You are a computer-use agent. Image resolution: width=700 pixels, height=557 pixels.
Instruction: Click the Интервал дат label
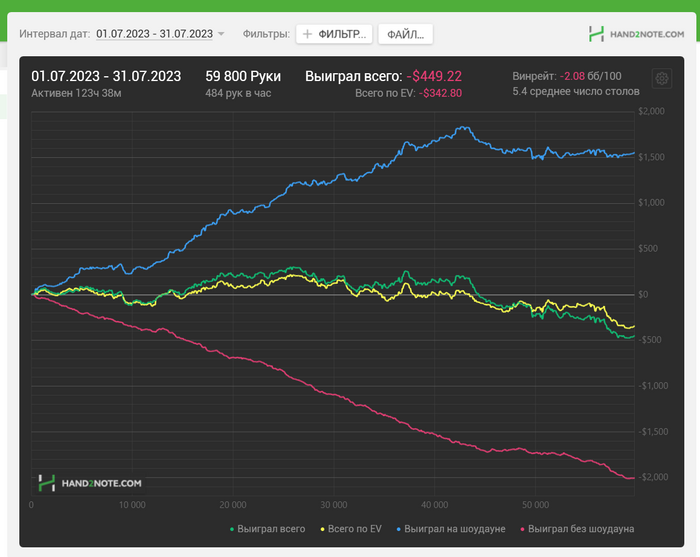tap(54, 34)
